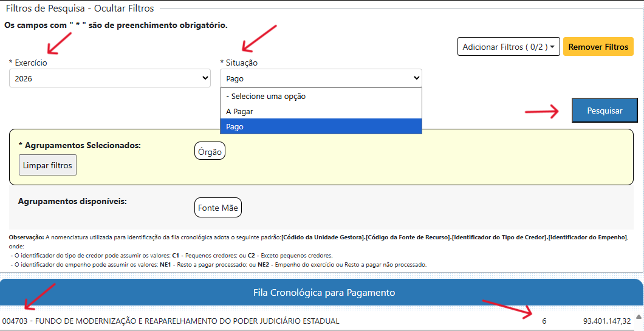
Task: Collapse the row arrow next to 93.401.147,32
Action: 638,316
